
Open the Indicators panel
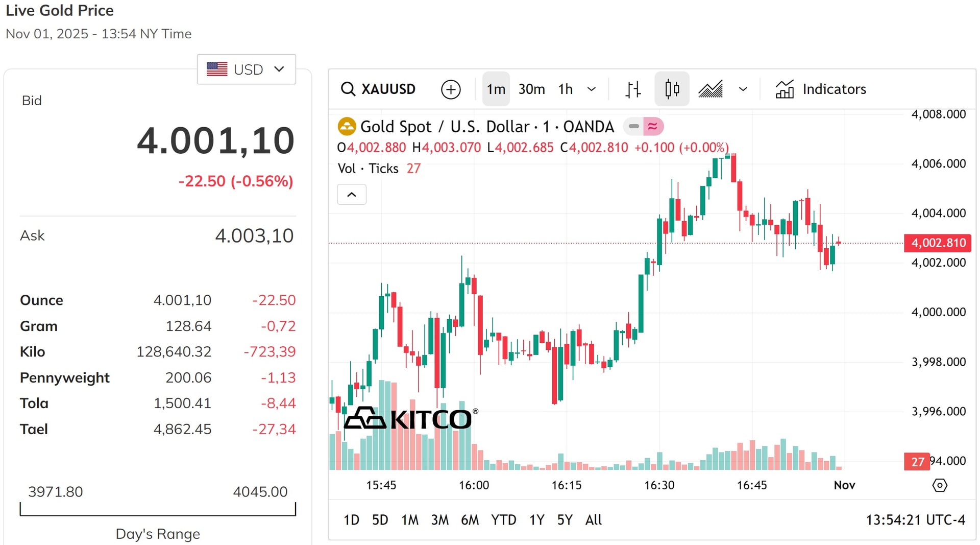pyautogui.click(x=820, y=89)
